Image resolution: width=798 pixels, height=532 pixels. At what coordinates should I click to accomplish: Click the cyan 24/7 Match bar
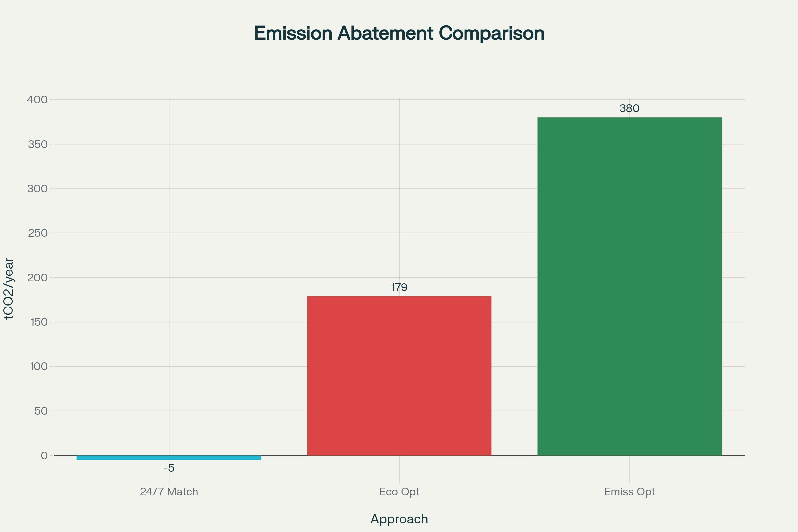click(x=169, y=458)
